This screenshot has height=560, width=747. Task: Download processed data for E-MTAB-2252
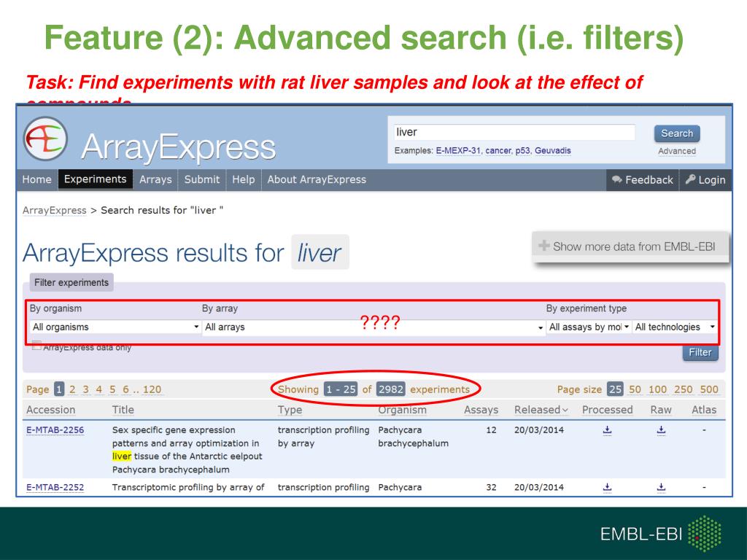(607, 487)
